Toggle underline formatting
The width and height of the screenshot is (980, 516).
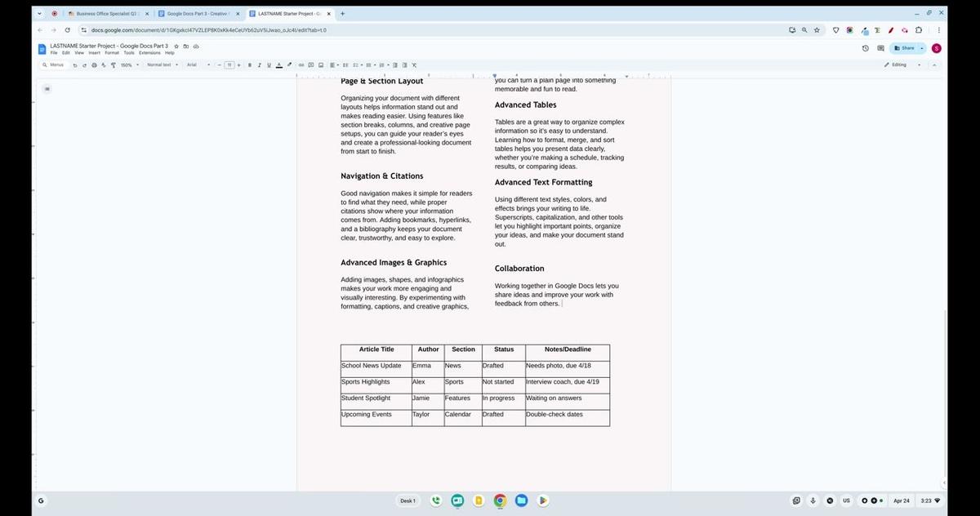click(269, 64)
